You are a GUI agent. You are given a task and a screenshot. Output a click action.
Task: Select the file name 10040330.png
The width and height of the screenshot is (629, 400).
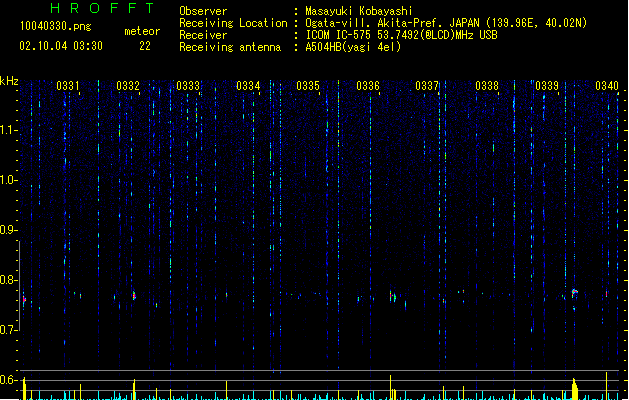pyautogui.click(x=56, y=26)
